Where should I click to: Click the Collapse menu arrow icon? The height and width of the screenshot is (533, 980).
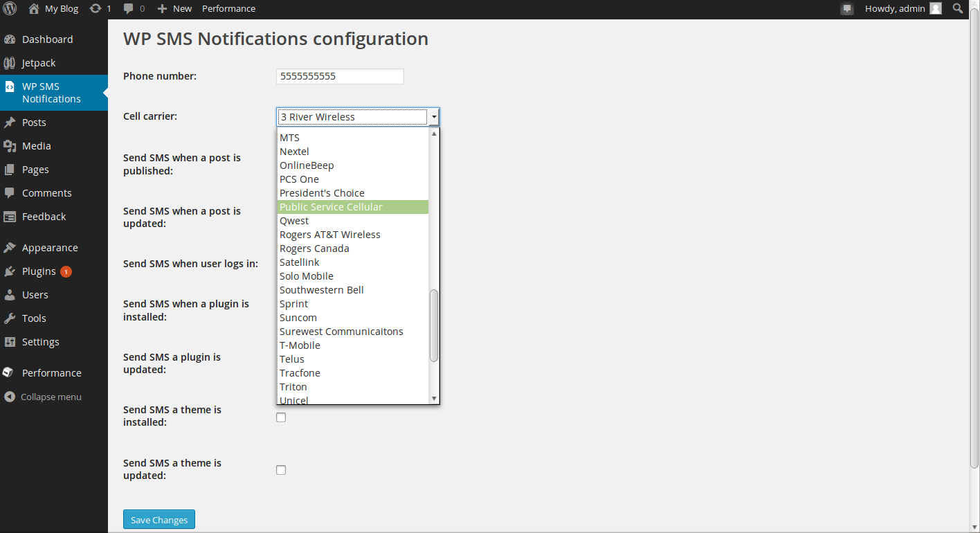tap(10, 397)
